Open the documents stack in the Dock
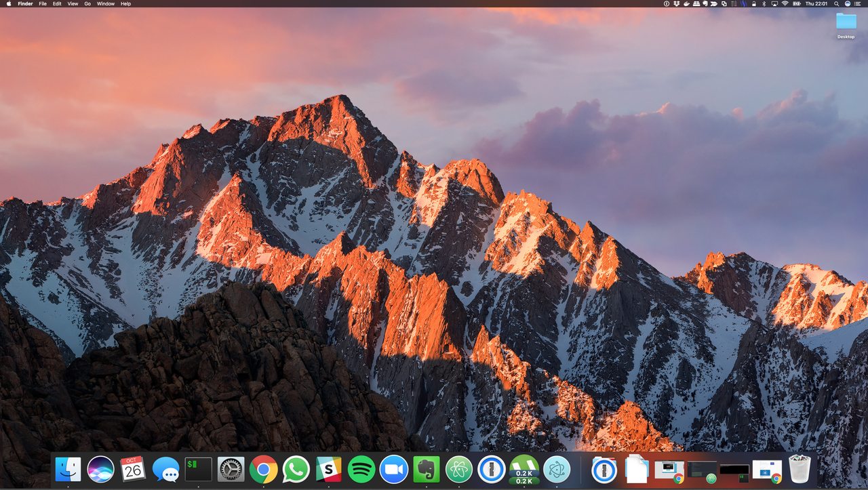Screen dimensions: 868x490 pyautogui.click(x=637, y=469)
